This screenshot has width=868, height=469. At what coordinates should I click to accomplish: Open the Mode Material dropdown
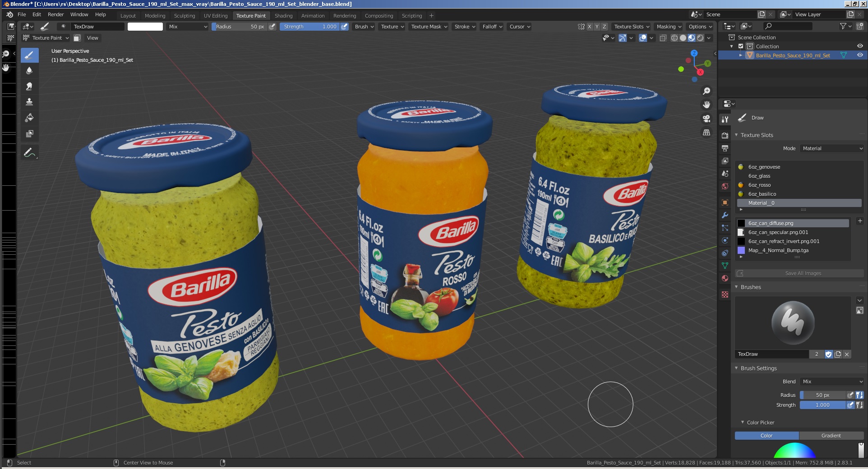tap(832, 148)
